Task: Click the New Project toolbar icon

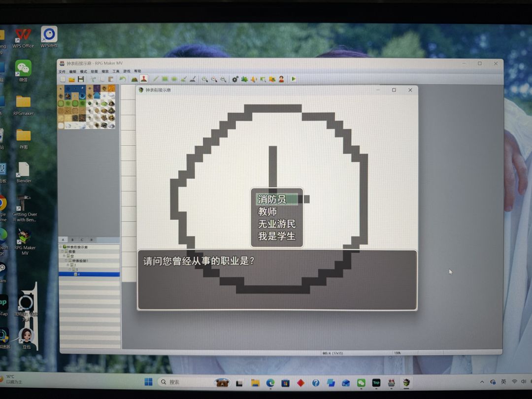Action: (x=63, y=79)
